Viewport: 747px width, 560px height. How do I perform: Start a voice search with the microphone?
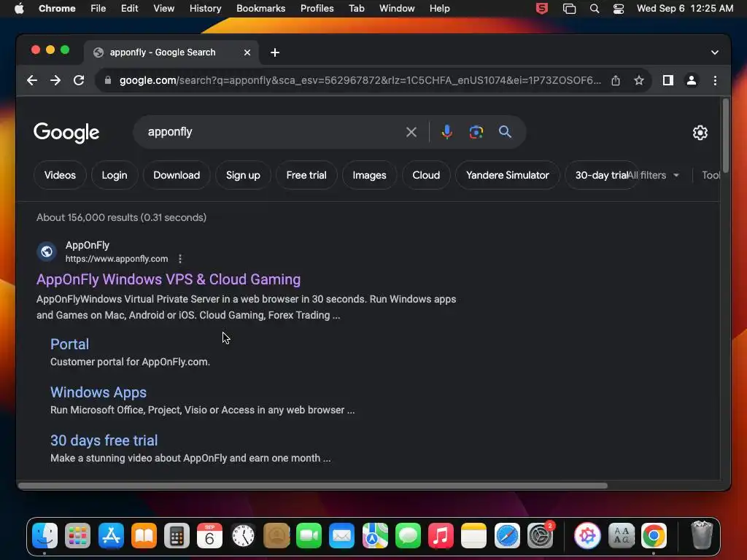(446, 132)
